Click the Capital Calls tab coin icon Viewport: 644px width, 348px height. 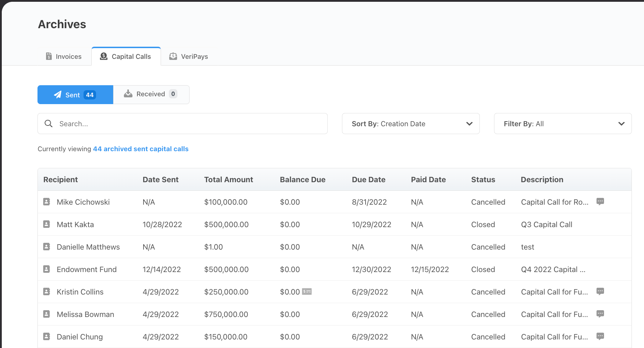click(104, 56)
